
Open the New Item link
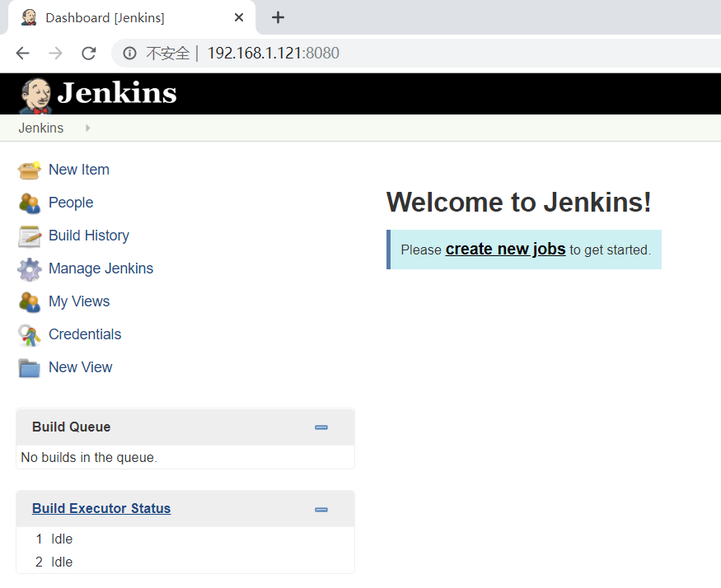79,170
